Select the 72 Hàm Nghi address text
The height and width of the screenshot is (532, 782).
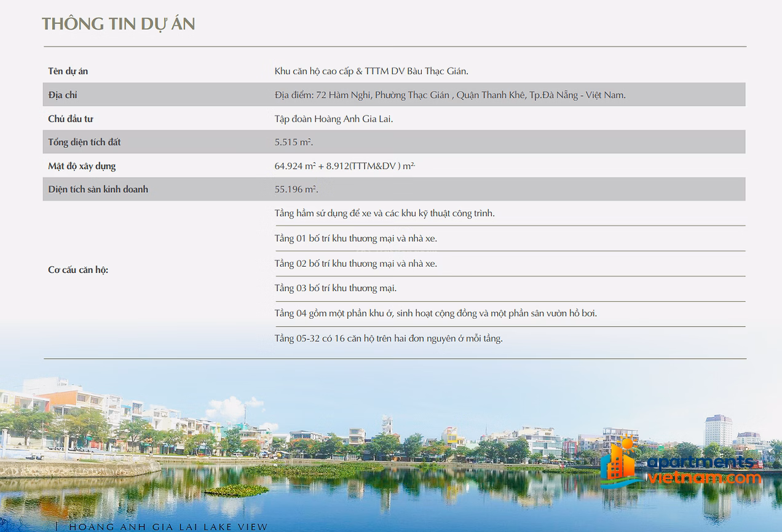point(450,95)
